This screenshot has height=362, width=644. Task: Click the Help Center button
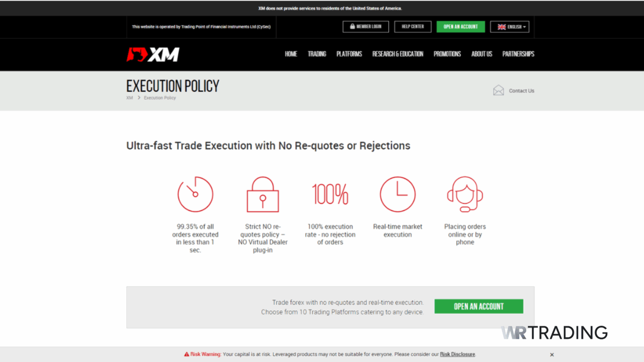pyautogui.click(x=413, y=27)
